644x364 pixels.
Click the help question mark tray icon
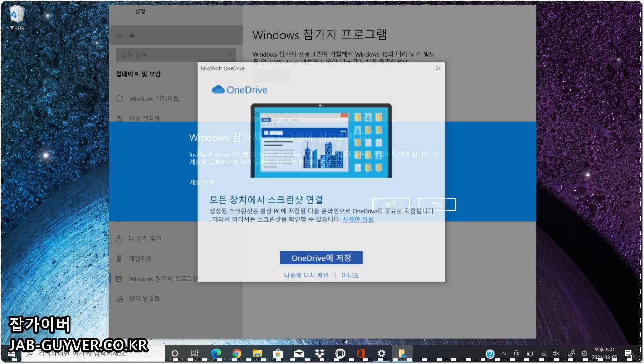coord(490,354)
